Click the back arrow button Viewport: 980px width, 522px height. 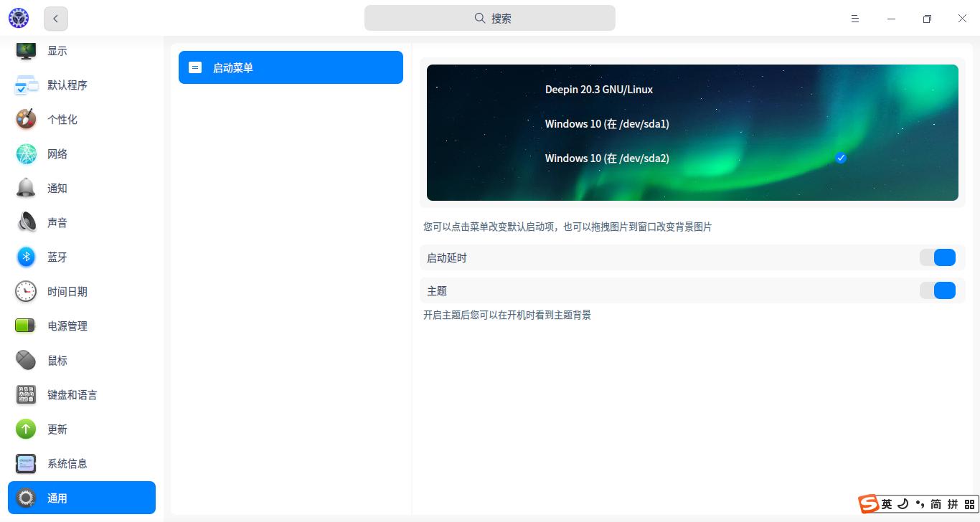(x=55, y=19)
